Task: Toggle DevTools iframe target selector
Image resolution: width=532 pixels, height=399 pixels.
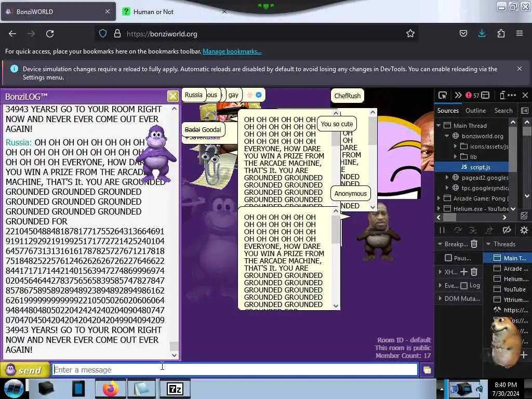Action: tap(486, 96)
